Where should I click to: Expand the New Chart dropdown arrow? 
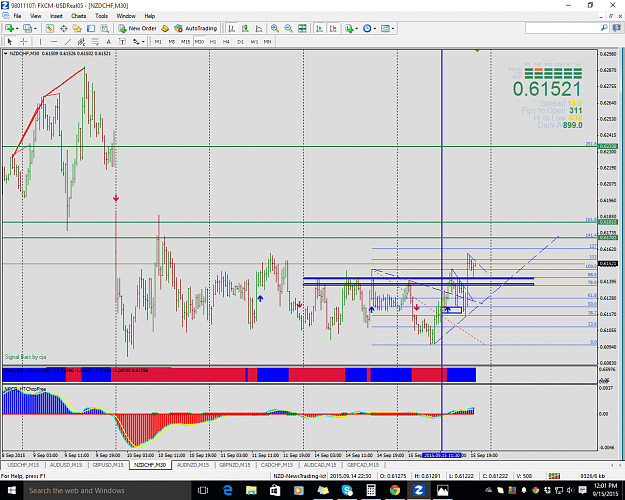(17, 28)
